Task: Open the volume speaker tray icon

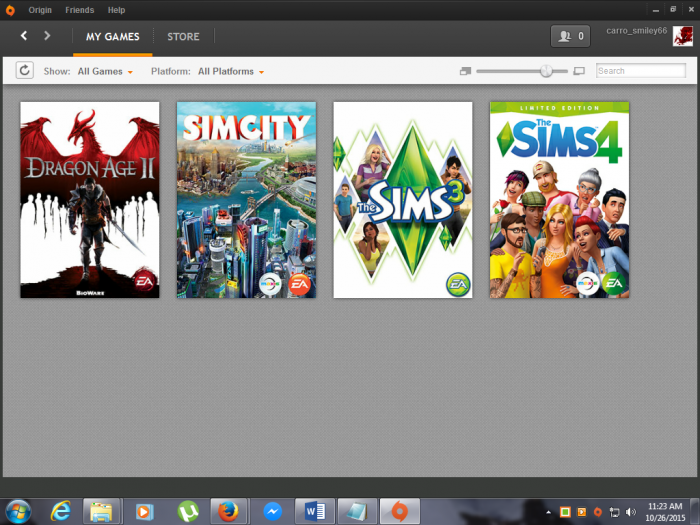Action: click(631, 512)
